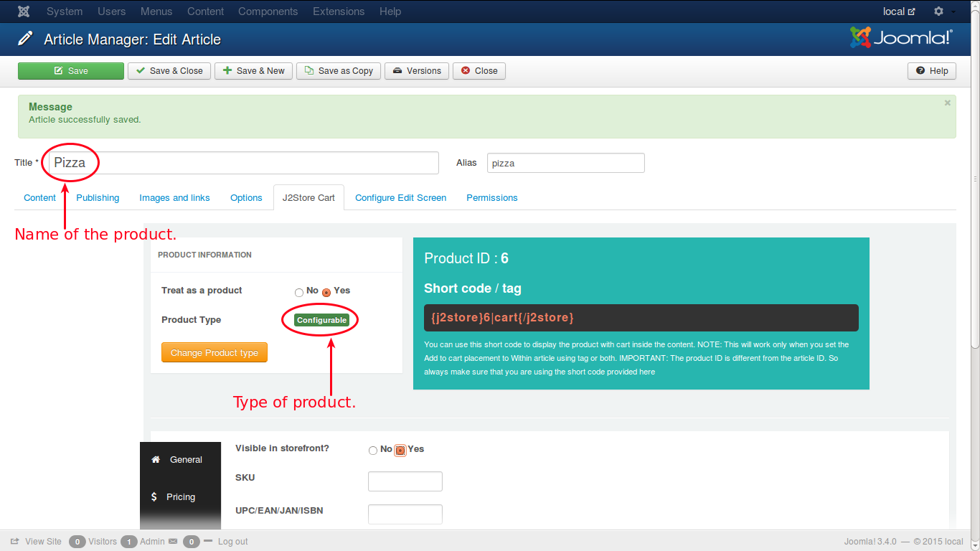Click the messages envelope icon in footer
This screenshot has width=980, height=551.
[172, 542]
